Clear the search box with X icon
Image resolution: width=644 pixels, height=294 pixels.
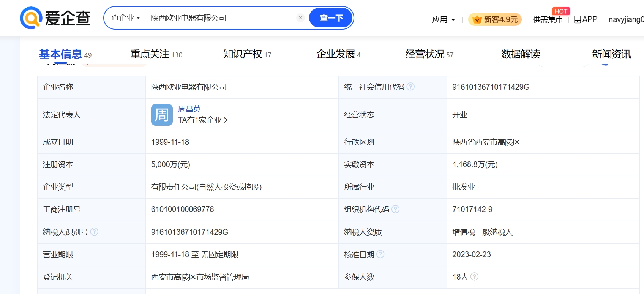(x=300, y=18)
